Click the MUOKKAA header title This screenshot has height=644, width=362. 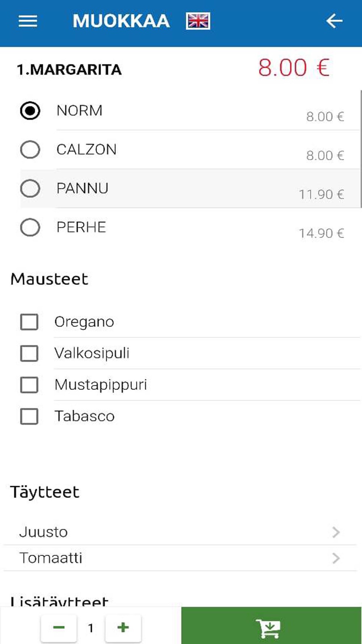pyautogui.click(x=121, y=21)
